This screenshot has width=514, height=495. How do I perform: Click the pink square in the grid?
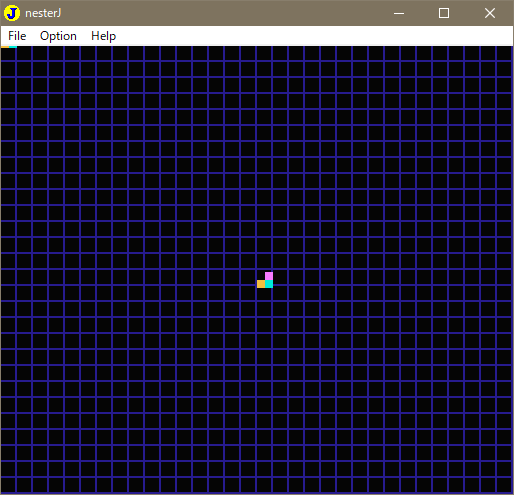[x=269, y=276]
